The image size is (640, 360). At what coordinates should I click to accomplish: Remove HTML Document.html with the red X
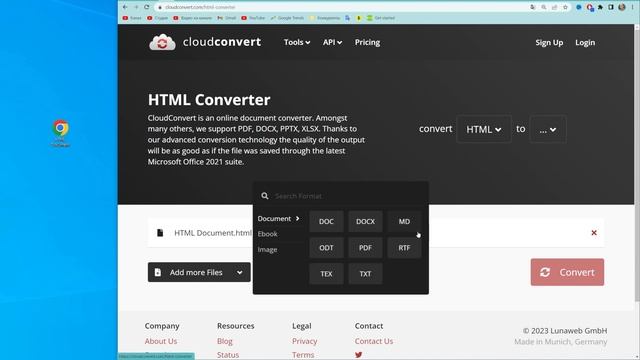[x=594, y=233]
